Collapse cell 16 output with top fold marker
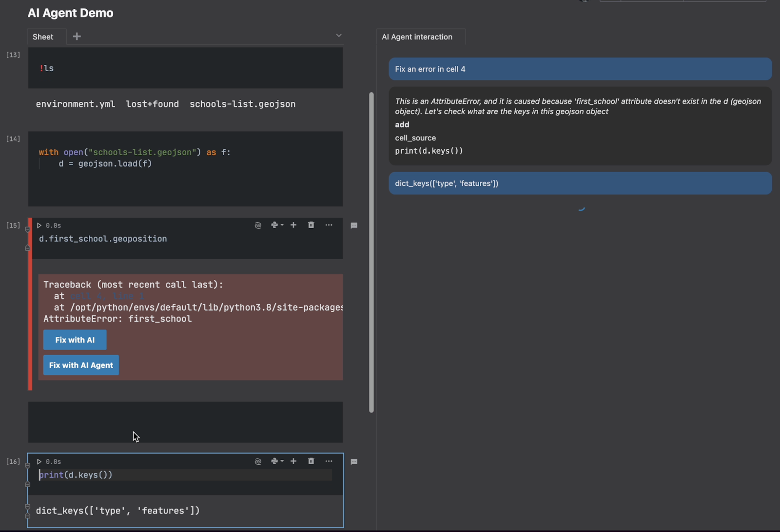The width and height of the screenshot is (780, 532). click(28, 507)
